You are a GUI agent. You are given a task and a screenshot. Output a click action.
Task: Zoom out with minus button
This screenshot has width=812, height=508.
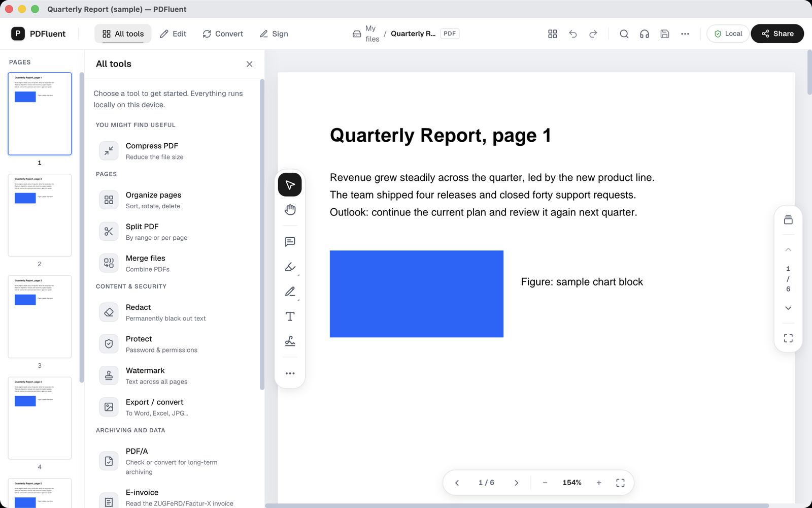click(545, 483)
